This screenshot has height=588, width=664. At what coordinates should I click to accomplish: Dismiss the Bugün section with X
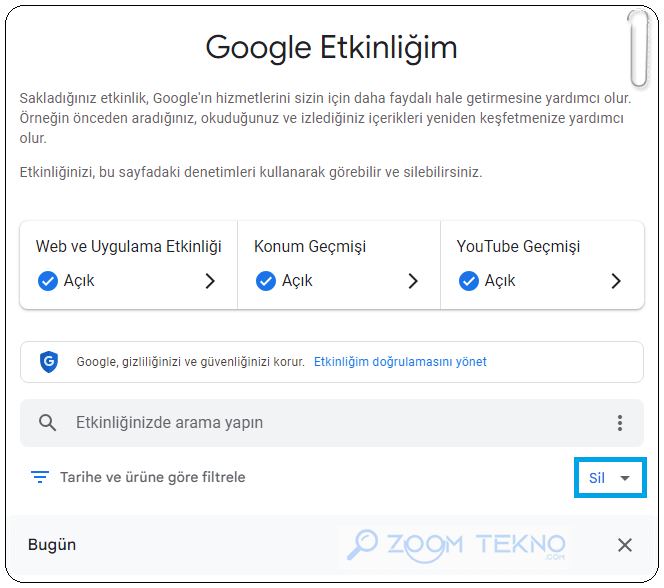coord(625,545)
